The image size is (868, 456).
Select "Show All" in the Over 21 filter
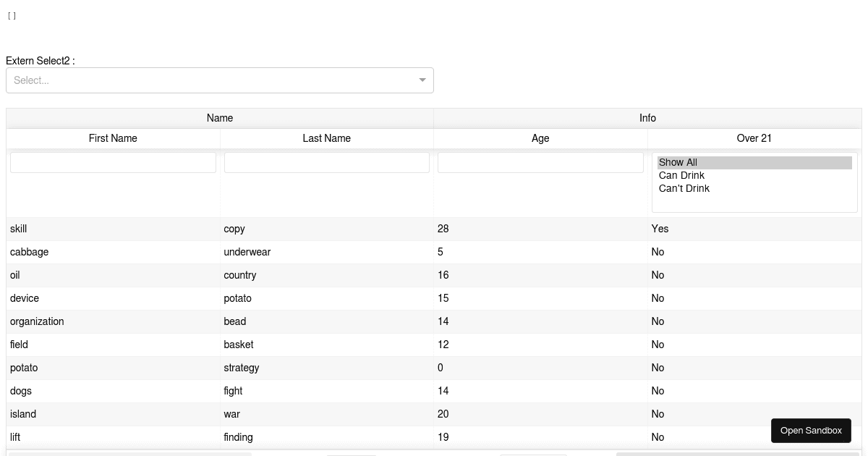678,162
